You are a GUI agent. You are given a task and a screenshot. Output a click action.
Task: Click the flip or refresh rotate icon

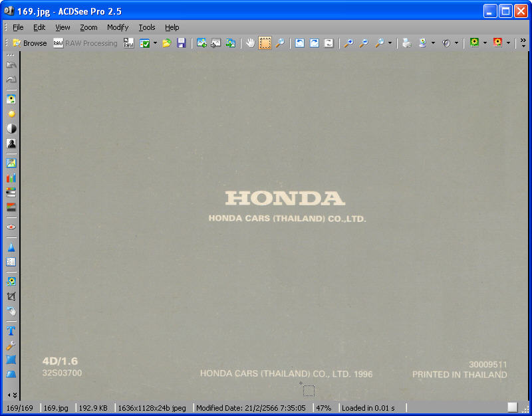click(x=329, y=43)
